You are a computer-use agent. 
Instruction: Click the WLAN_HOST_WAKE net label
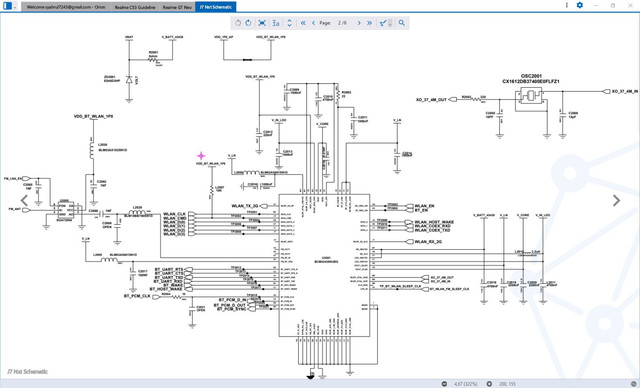pos(434,222)
